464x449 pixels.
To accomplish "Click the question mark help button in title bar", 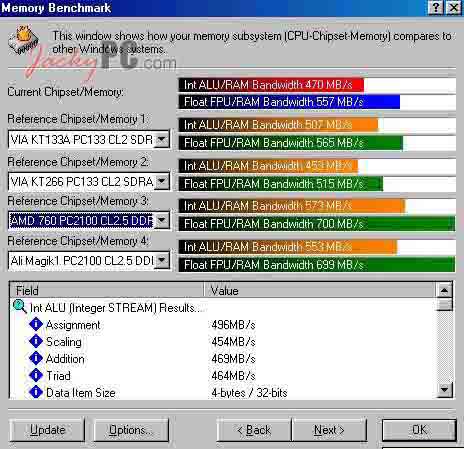I will pyautogui.click(x=435, y=7).
